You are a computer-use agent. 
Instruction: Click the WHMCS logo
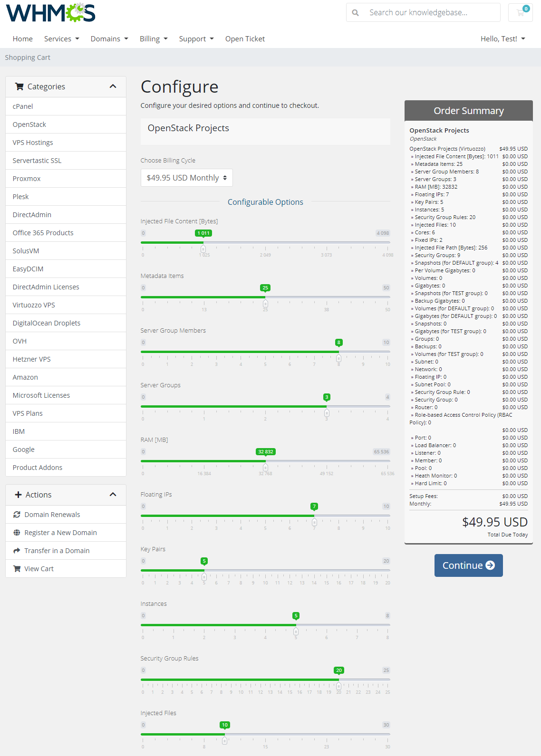(50, 13)
